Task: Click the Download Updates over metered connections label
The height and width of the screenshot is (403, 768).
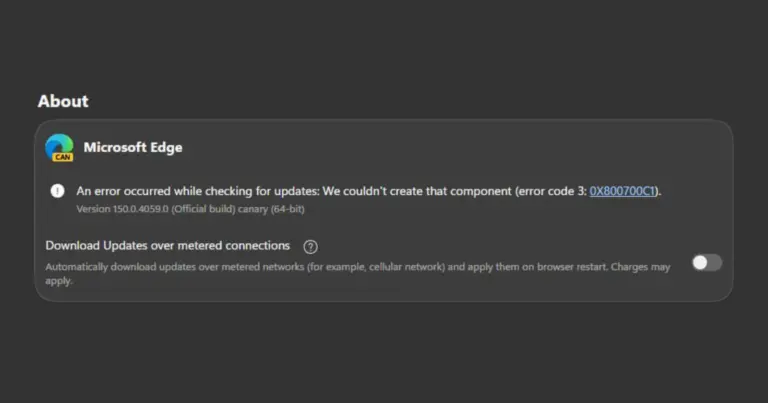Action: coord(168,245)
